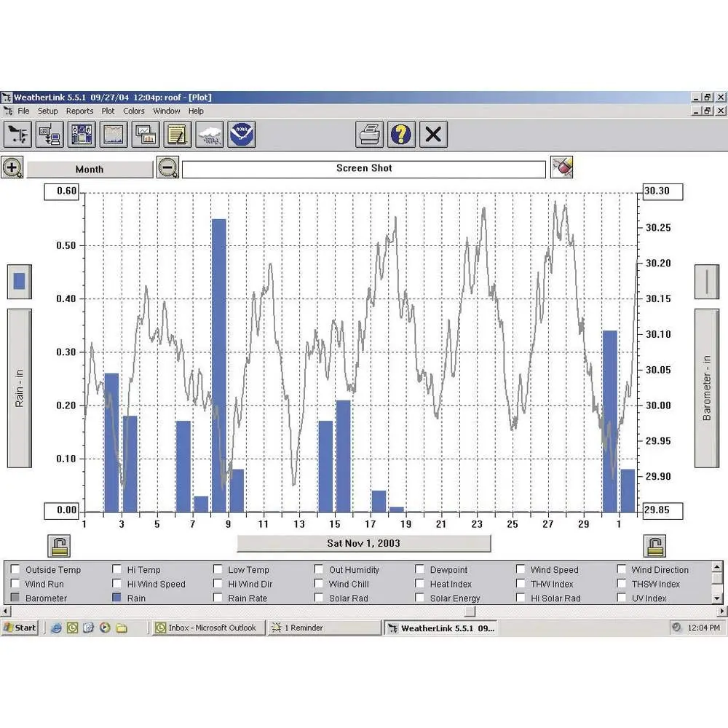This screenshot has height=728, width=728.
Task: Open the bulletin display toolbar icon
Action: tap(82, 135)
